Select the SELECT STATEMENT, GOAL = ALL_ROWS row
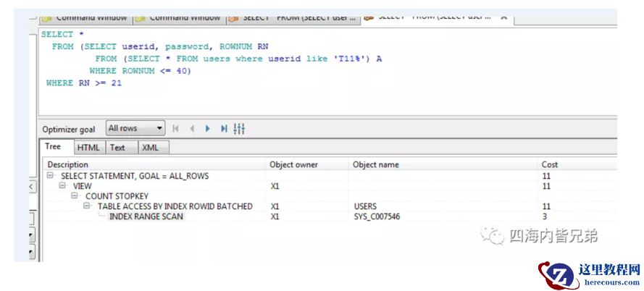Viewport: 644px width, 291px height. coord(135,176)
